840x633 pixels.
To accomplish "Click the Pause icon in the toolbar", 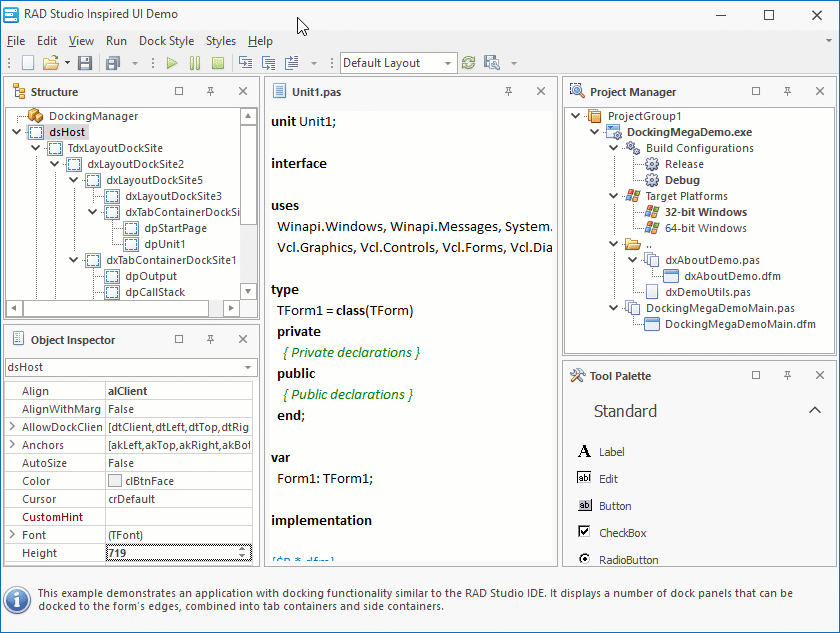I will 194,62.
